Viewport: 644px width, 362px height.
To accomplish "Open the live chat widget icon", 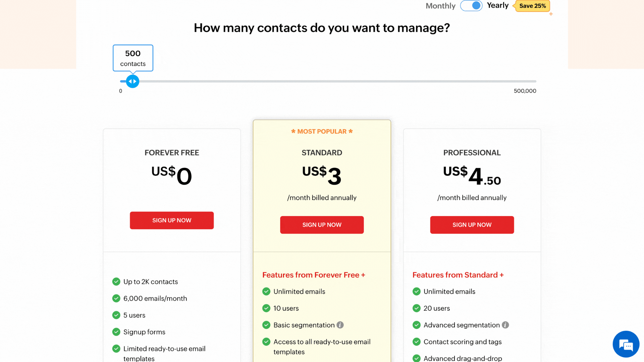I will 626,344.
